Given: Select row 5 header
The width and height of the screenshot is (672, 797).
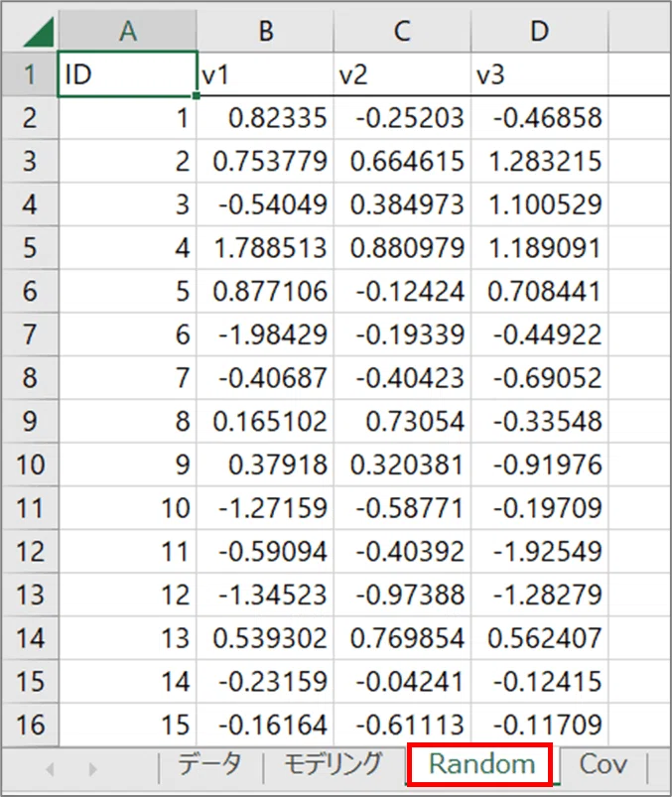Looking at the screenshot, I should [31, 248].
